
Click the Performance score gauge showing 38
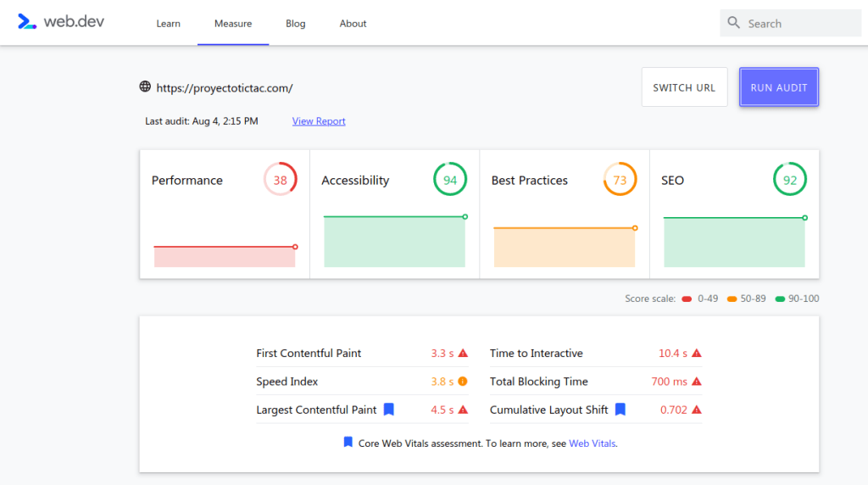coord(281,180)
